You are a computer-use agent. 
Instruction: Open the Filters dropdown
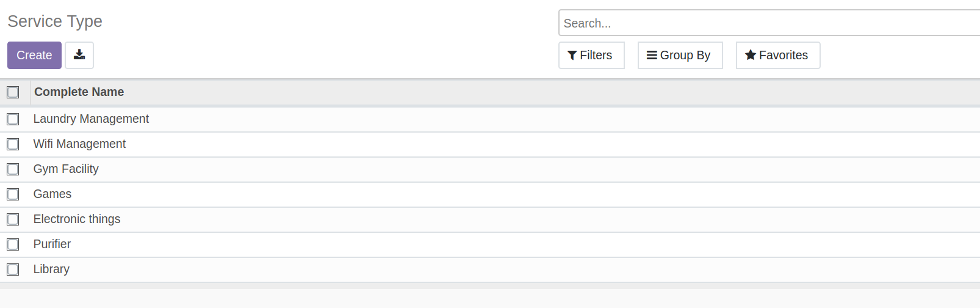point(591,55)
